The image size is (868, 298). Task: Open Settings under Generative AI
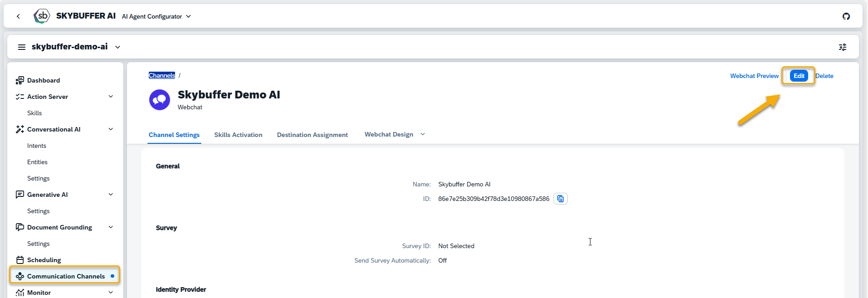(x=39, y=211)
